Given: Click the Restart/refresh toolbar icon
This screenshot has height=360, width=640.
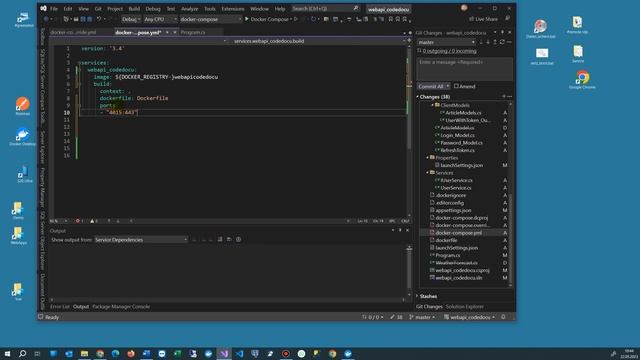Looking at the screenshot, I should point(313,19).
